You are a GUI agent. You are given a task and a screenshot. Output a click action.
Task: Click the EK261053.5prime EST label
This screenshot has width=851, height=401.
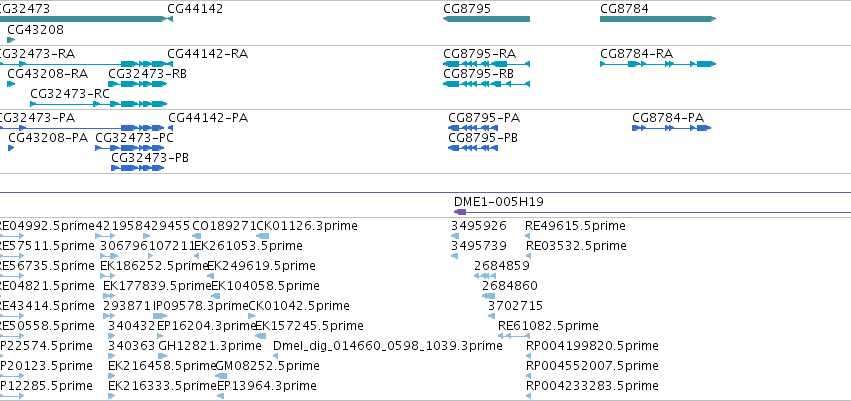[x=249, y=246]
